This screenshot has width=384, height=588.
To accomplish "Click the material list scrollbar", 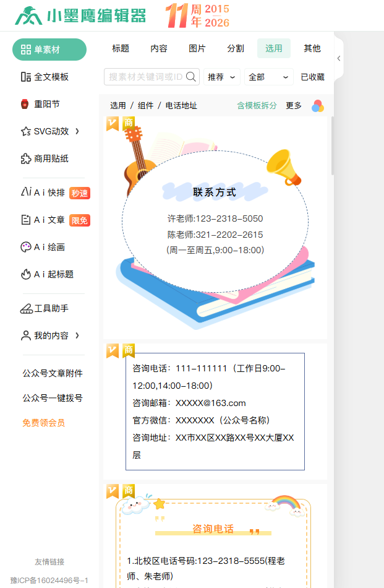I will [332, 146].
